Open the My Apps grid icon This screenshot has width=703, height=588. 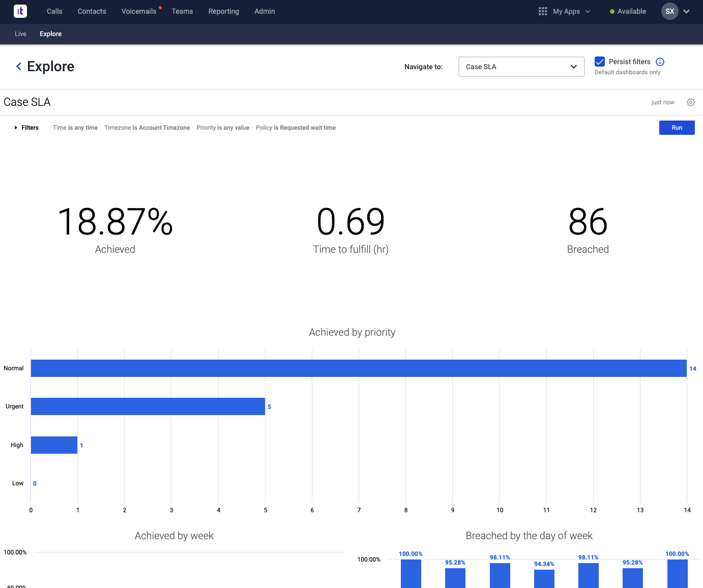click(x=543, y=11)
